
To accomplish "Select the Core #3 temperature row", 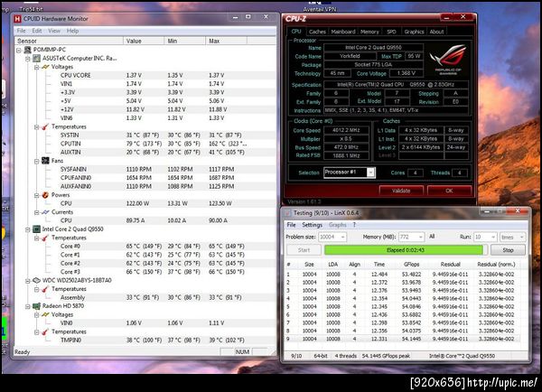I will click(x=145, y=272).
